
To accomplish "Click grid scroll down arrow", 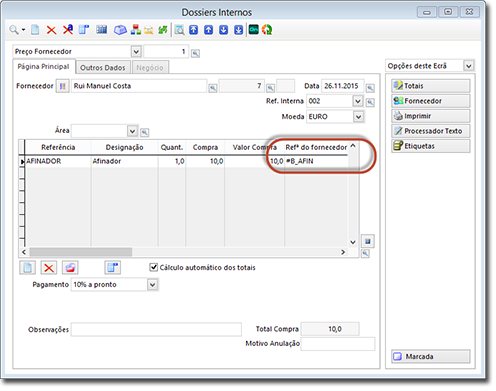I will pos(353,242).
